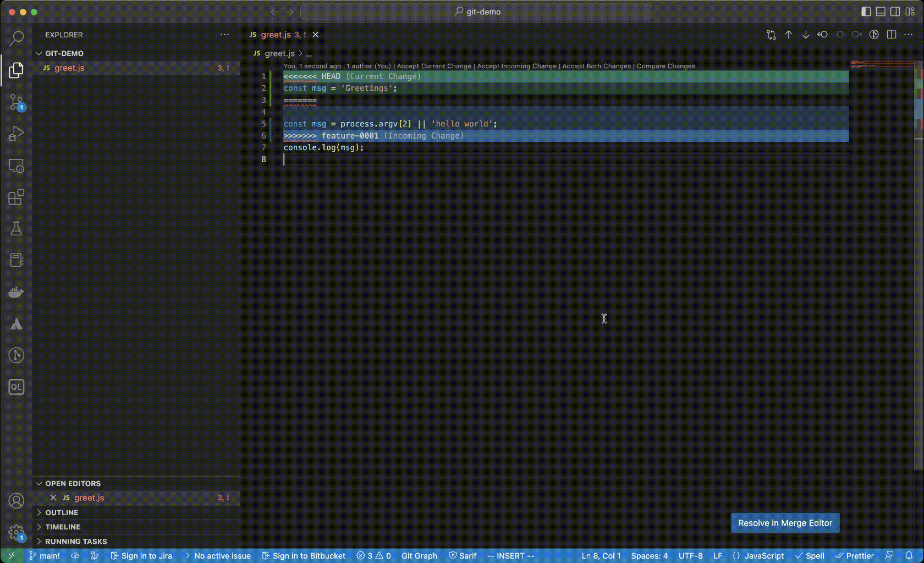Click Open Changes icon in editor toolbar
Image resolution: width=924 pixels, height=563 pixels.
771,35
